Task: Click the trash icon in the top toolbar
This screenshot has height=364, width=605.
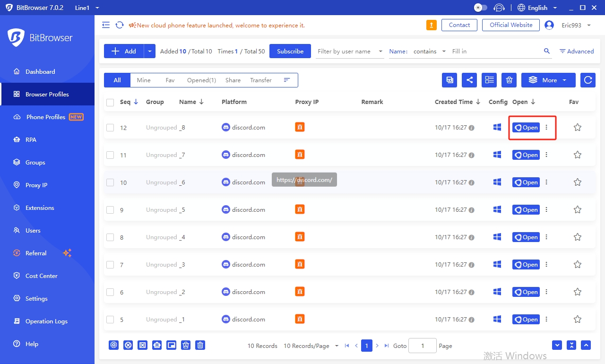Action: [x=509, y=80]
